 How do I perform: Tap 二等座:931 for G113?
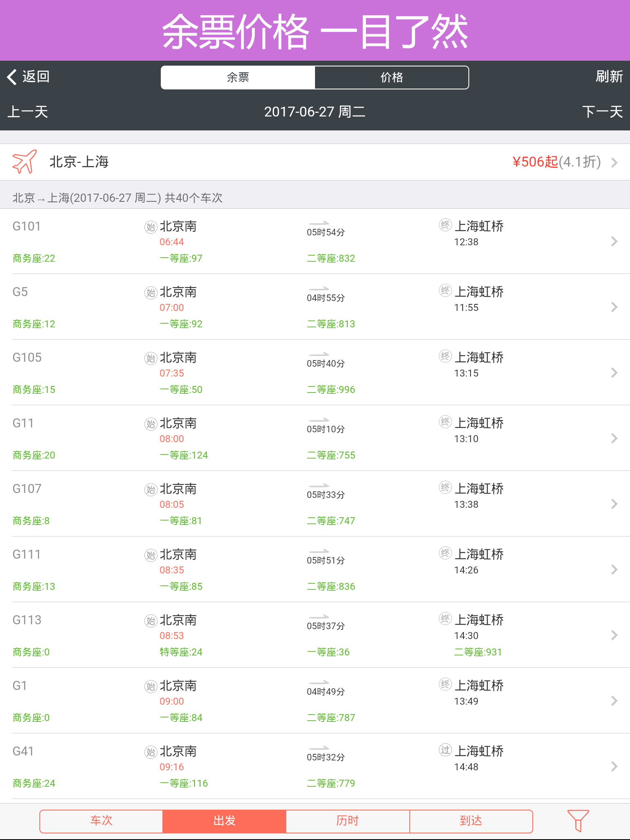pyautogui.click(x=478, y=652)
